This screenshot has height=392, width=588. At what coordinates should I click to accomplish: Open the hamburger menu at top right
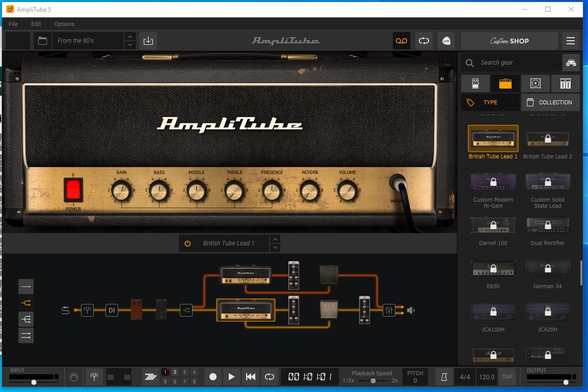(571, 41)
